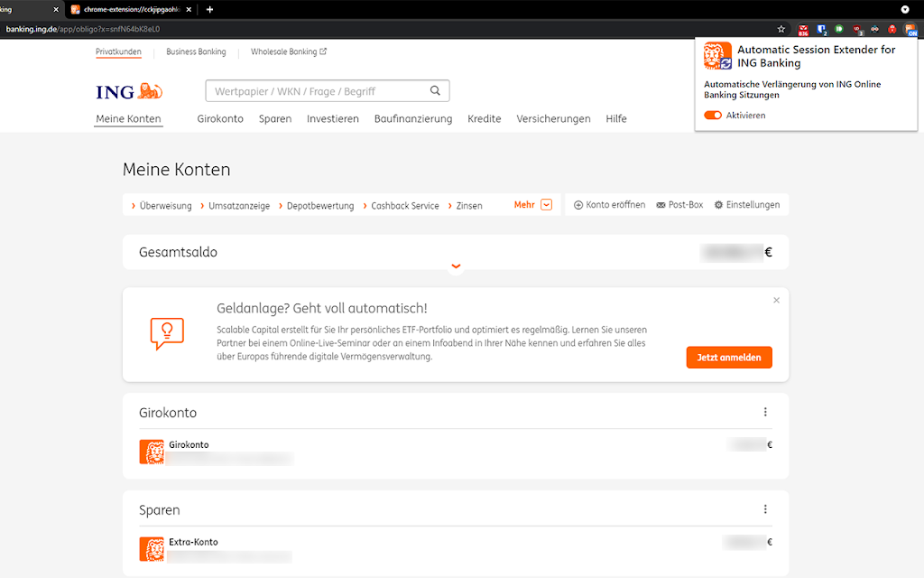Click the green Pushbullet extension icon
Viewport: 924px width, 578px height.
click(x=839, y=29)
